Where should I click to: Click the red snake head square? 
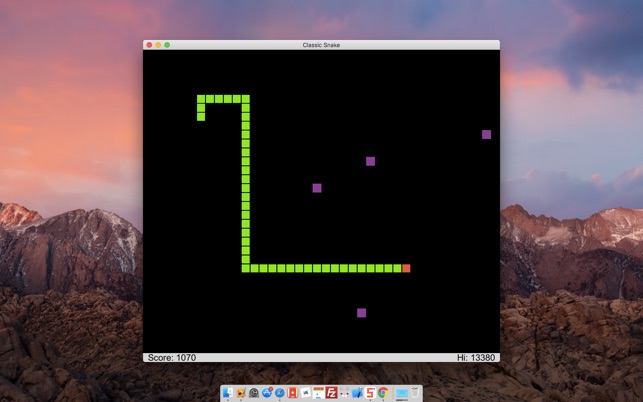[x=406, y=268]
